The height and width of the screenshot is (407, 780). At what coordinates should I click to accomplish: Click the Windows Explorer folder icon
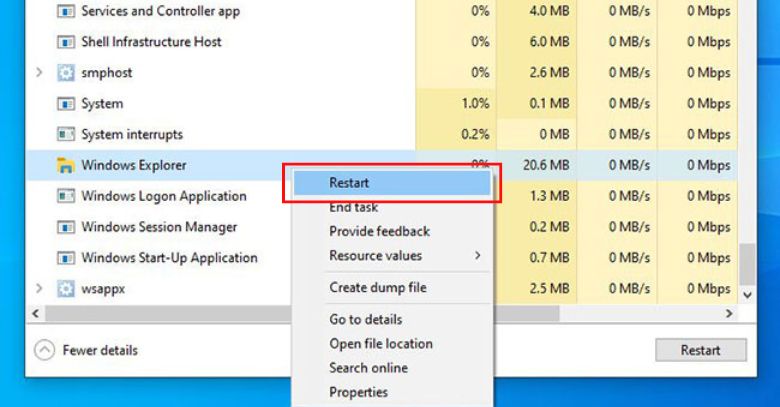click(66, 165)
